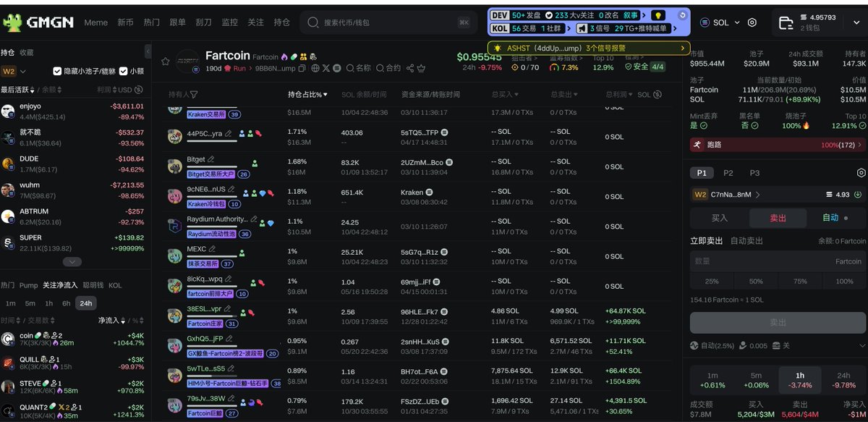
Task: Collapse the left sidebar panel arrow
Action: tap(148, 51)
